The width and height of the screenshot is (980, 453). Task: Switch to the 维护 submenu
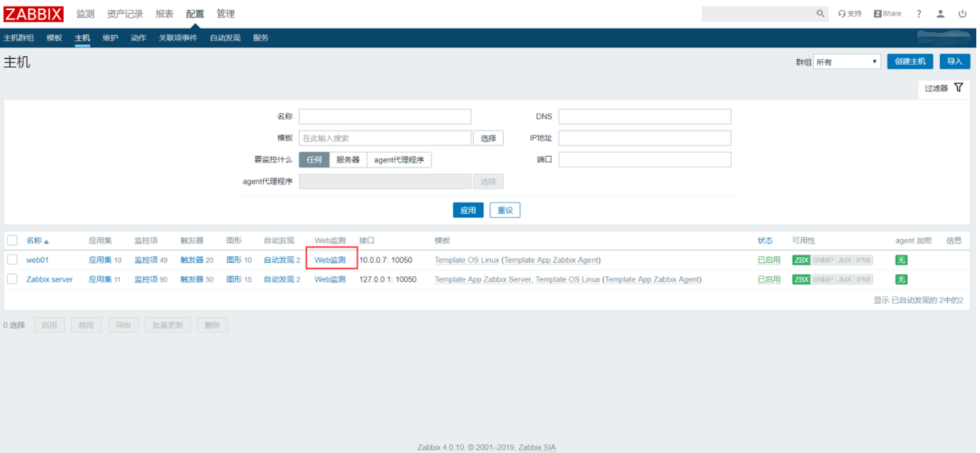point(110,38)
